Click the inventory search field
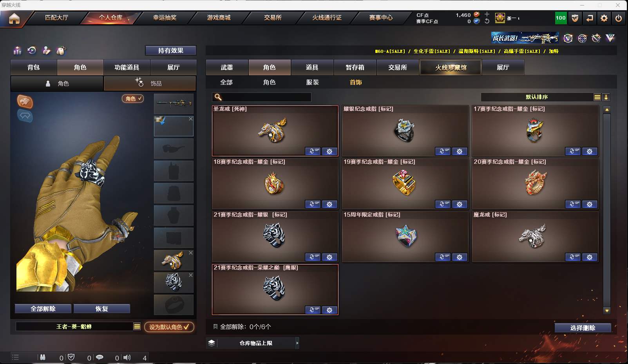This screenshot has width=628, height=364. (262, 97)
